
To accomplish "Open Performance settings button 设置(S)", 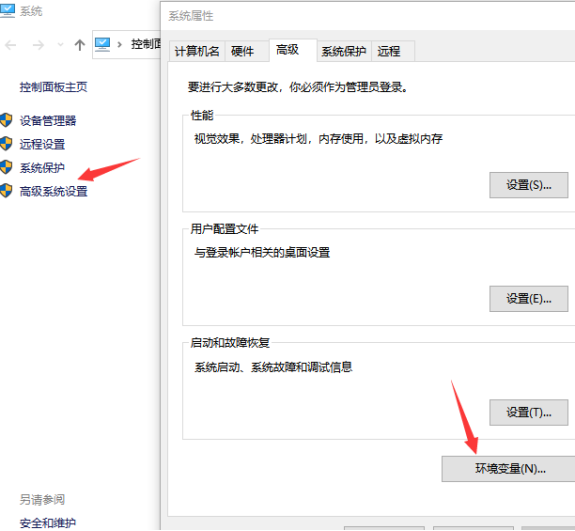I will point(528,185).
